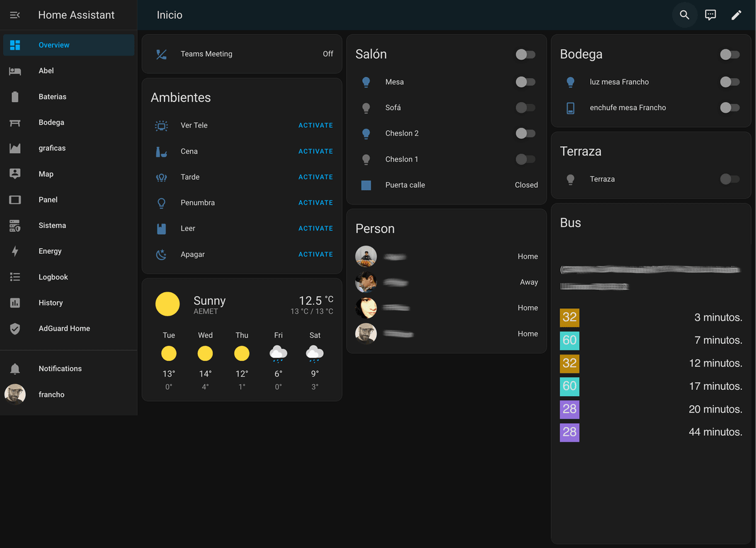This screenshot has height=548, width=756.
Task: Open the francho user profile avatar
Action: click(x=15, y=394)
